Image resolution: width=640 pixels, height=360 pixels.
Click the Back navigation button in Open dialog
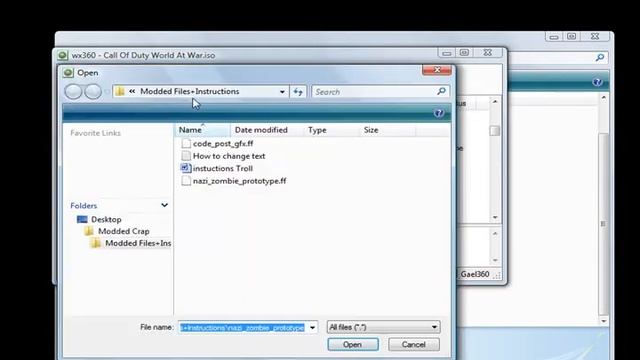click(73, 91)
